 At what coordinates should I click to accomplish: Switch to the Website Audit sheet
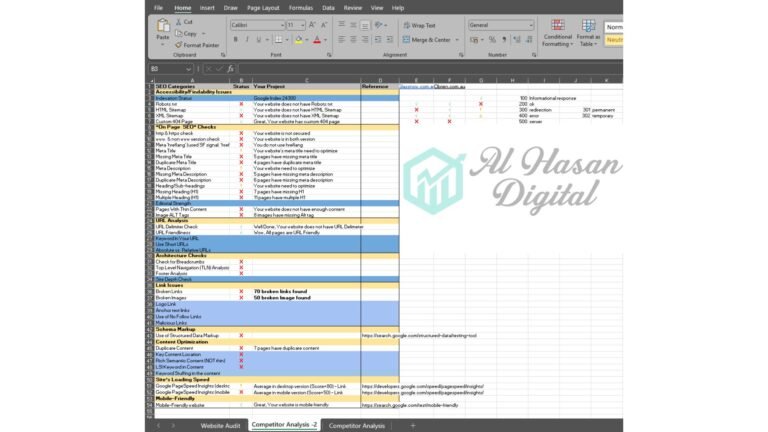point(219,425)
